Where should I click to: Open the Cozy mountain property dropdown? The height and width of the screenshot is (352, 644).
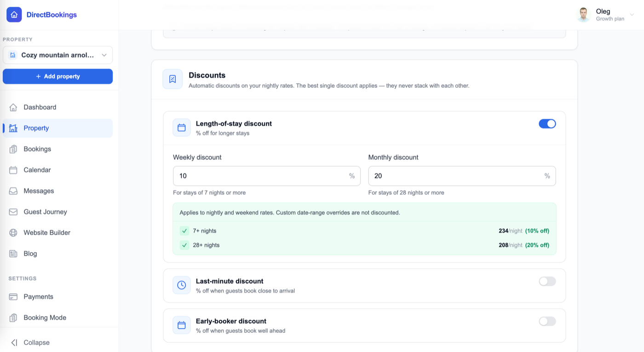point(57,55)
